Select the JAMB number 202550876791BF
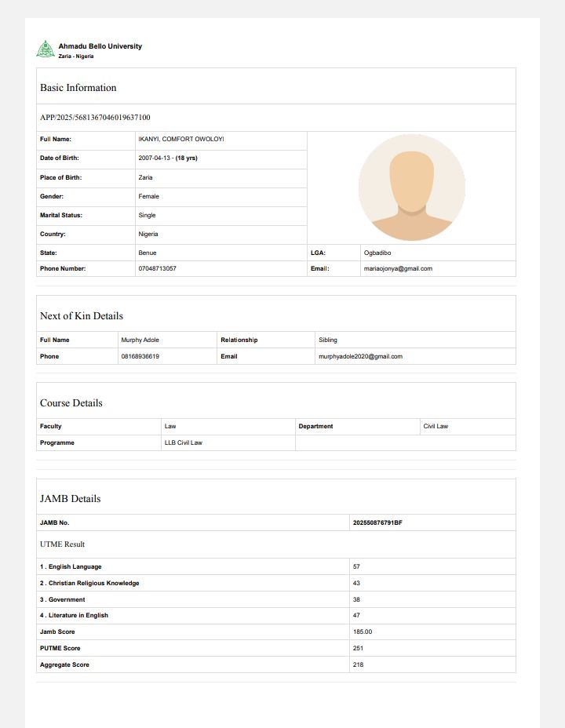Viewport: 565px width, 728px height. tap(377, 522)
